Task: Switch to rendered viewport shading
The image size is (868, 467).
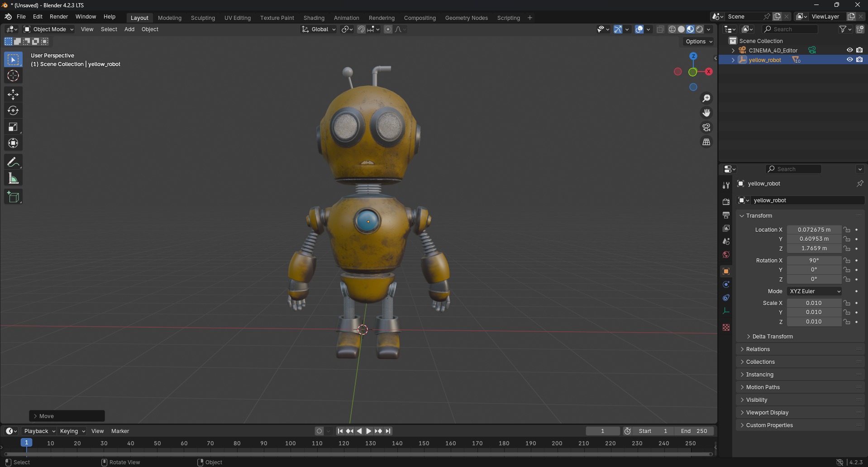Action: coord(700,29)
